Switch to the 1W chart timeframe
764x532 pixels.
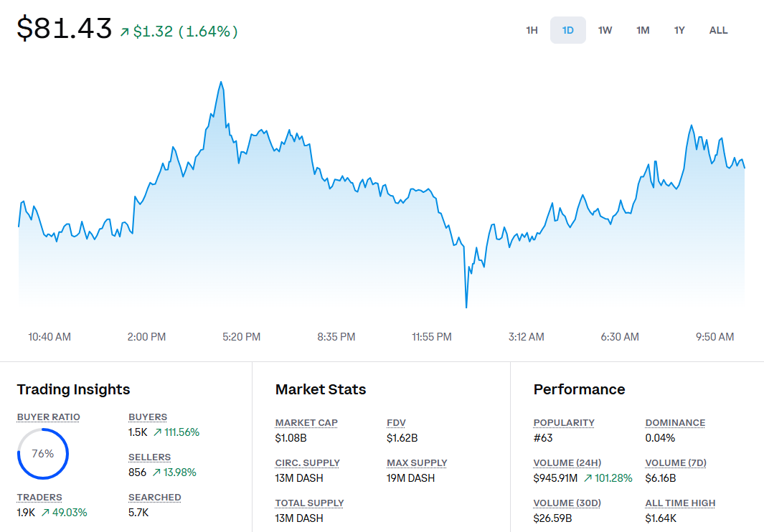click(x=605, y=30)
